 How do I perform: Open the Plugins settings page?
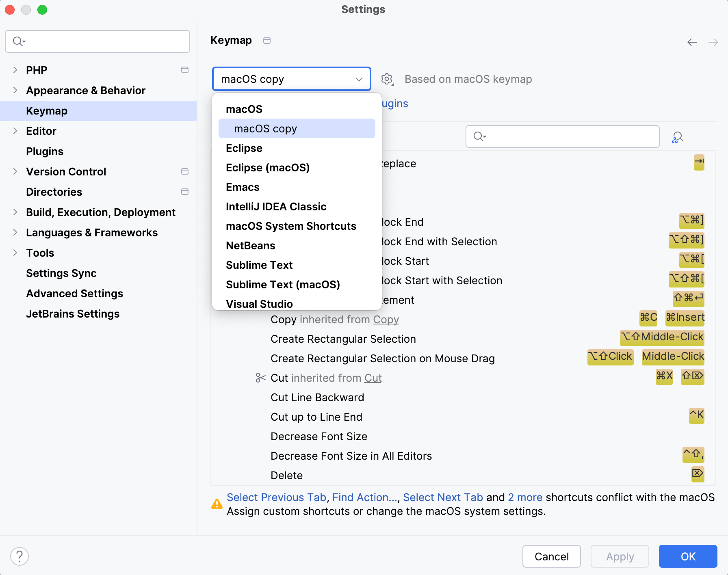(45, 151)
